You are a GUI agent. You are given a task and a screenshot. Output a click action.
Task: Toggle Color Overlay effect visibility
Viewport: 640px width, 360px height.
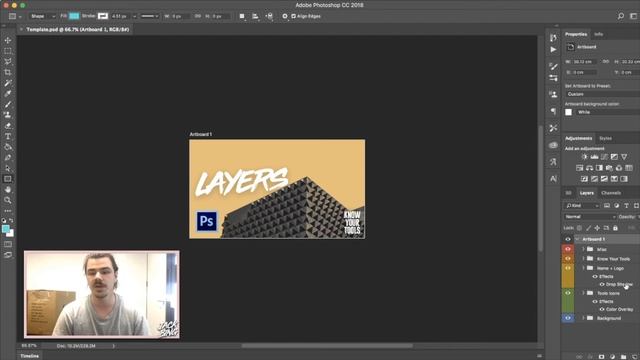click(x=602, y=309)
